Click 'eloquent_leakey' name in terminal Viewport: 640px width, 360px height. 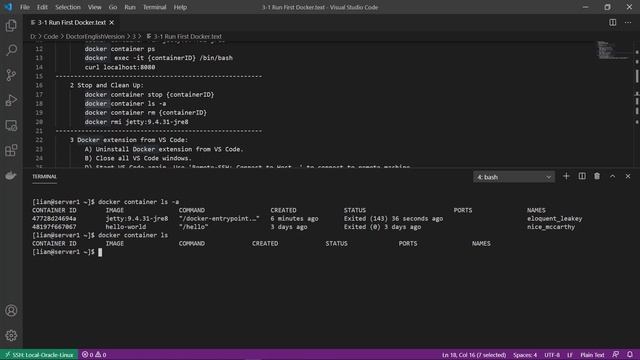(x=555, y=218)
